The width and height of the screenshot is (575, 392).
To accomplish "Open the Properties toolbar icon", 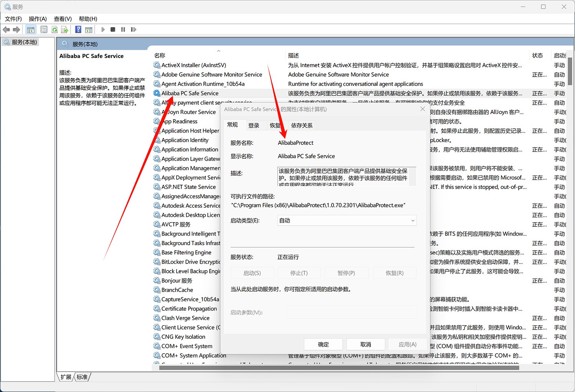I will coord(44,30).
